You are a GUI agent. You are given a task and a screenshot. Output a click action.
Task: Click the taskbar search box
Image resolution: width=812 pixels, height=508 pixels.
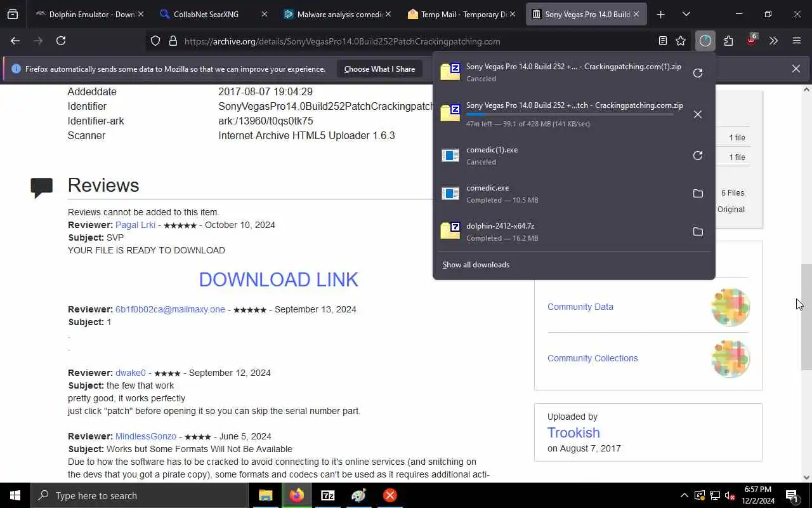tap(140, 495)
